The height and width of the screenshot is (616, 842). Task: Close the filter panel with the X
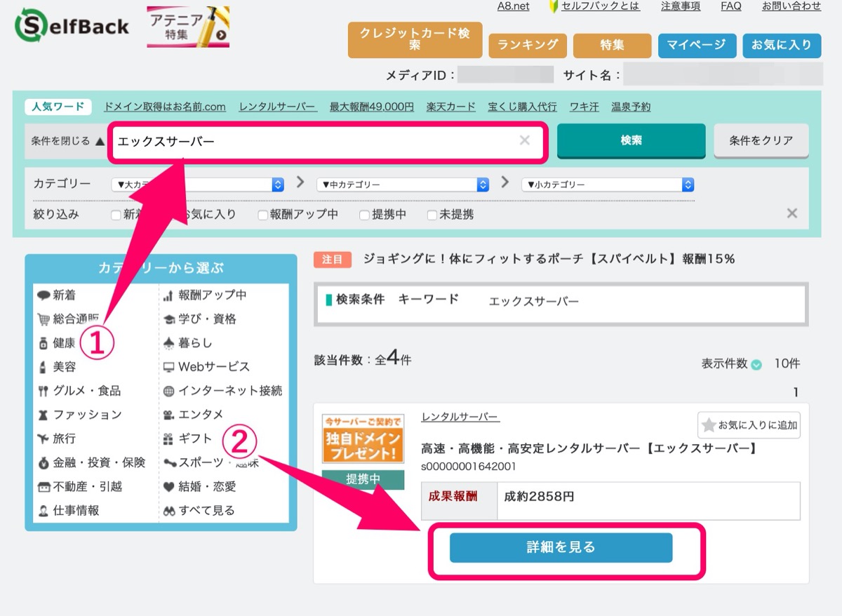click(x=792, y=213)
